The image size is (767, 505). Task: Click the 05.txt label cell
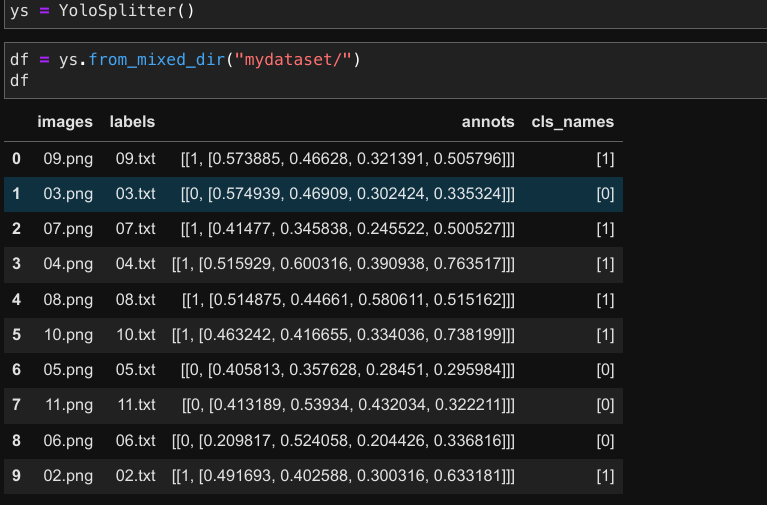(x=136, y=369)
